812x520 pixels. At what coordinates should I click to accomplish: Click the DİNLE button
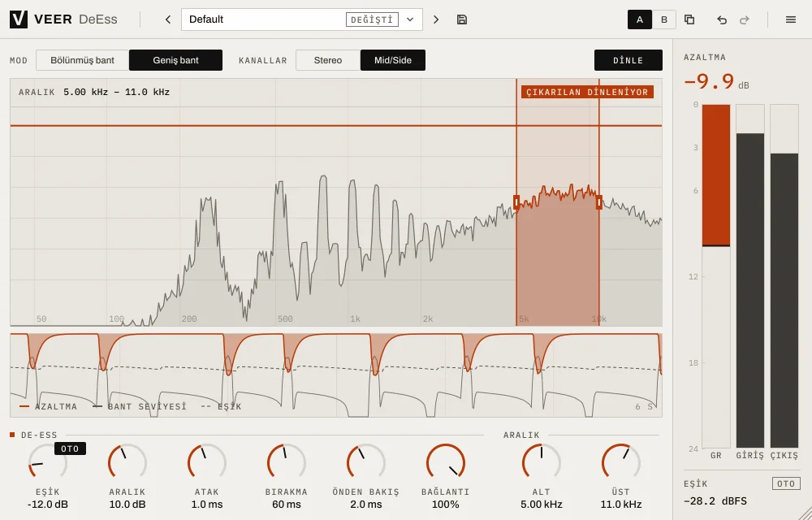628,60
